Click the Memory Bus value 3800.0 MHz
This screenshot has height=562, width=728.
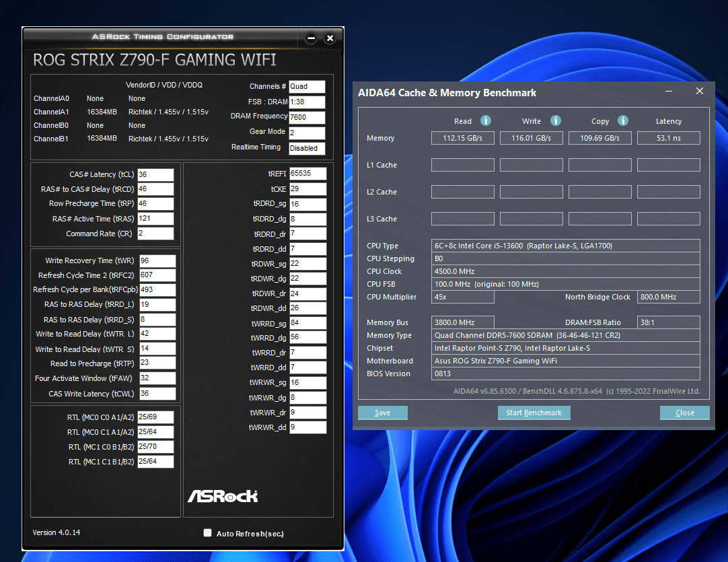(x=462, y=322)
